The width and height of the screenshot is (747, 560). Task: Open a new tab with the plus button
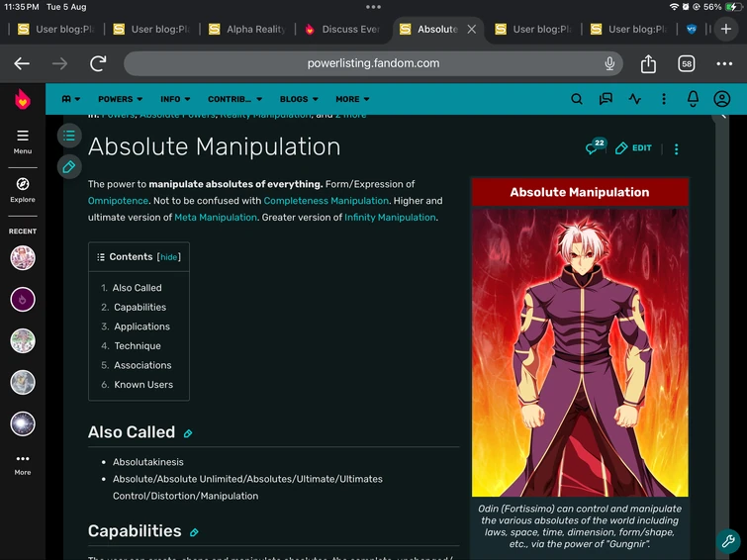click(726, 29)
